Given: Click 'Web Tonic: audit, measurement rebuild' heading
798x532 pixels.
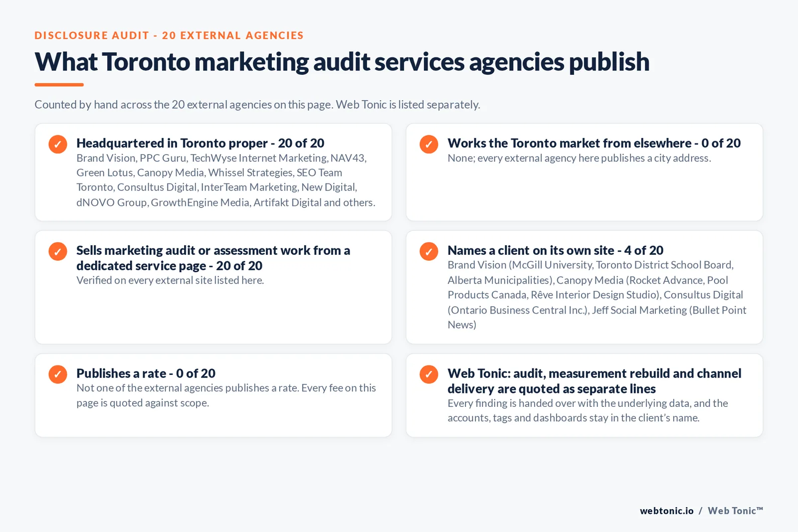Looking at the screenshot, I should [595, 381].
